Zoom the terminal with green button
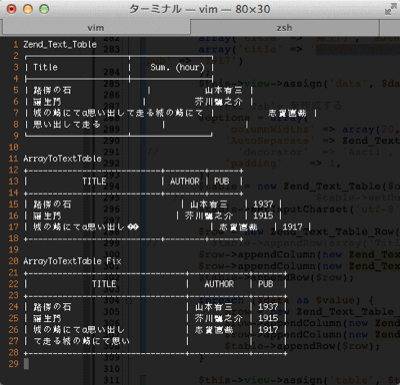400x385 pixels. [x=44, y=9]
